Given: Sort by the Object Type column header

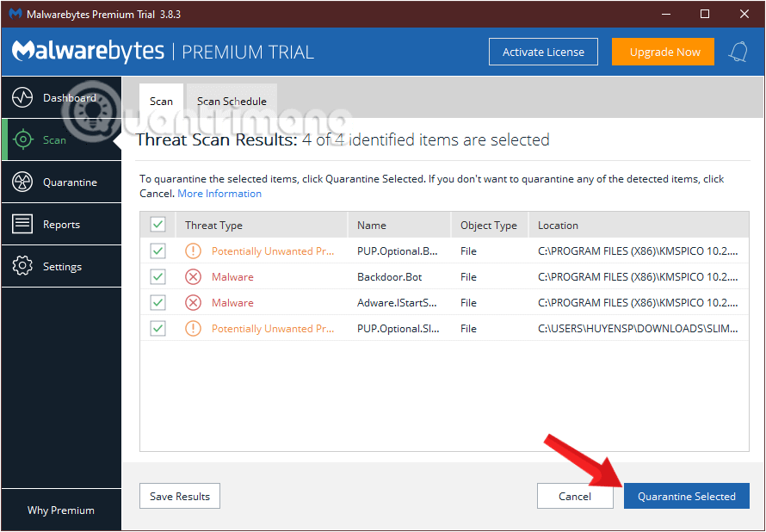Looking at the screenshot, I should 490,226.
